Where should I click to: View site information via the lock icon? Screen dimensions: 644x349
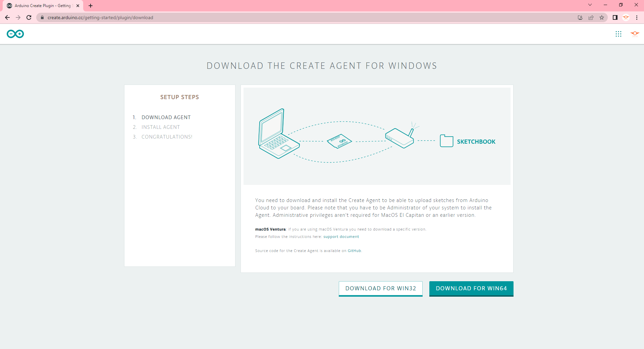pos(42,17)
